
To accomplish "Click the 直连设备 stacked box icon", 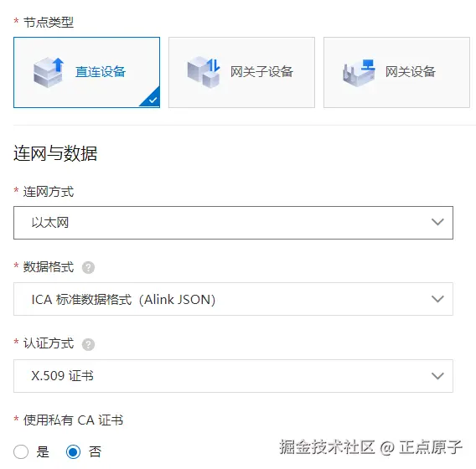I will pyautogui.click(x=49, y=73).
